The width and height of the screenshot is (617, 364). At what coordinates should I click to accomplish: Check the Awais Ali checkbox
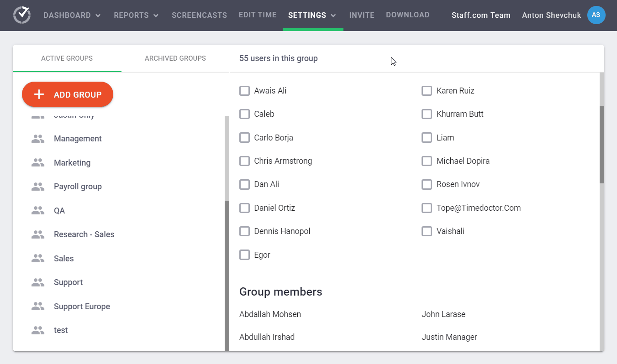[x=245, y=91]
